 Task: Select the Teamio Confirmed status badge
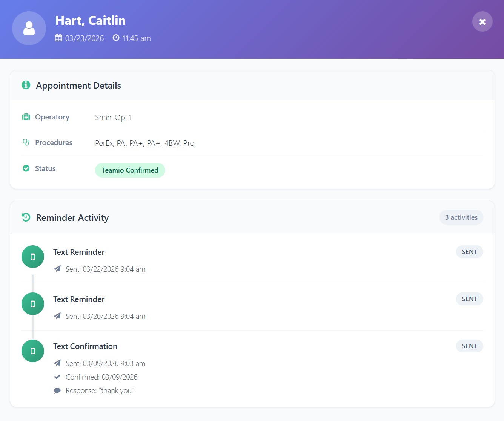130,170
